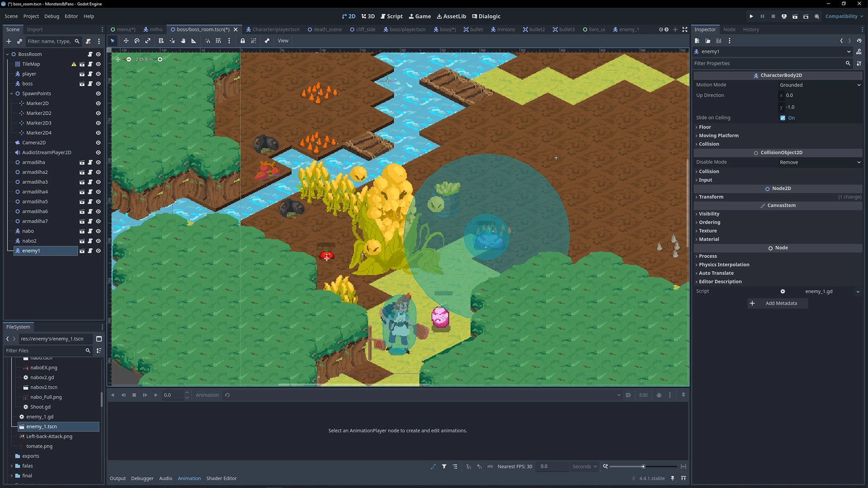The height and width of the screenshot is (488, 868).
Task: Click the Add child node plus icon
Action: point(9,41)
